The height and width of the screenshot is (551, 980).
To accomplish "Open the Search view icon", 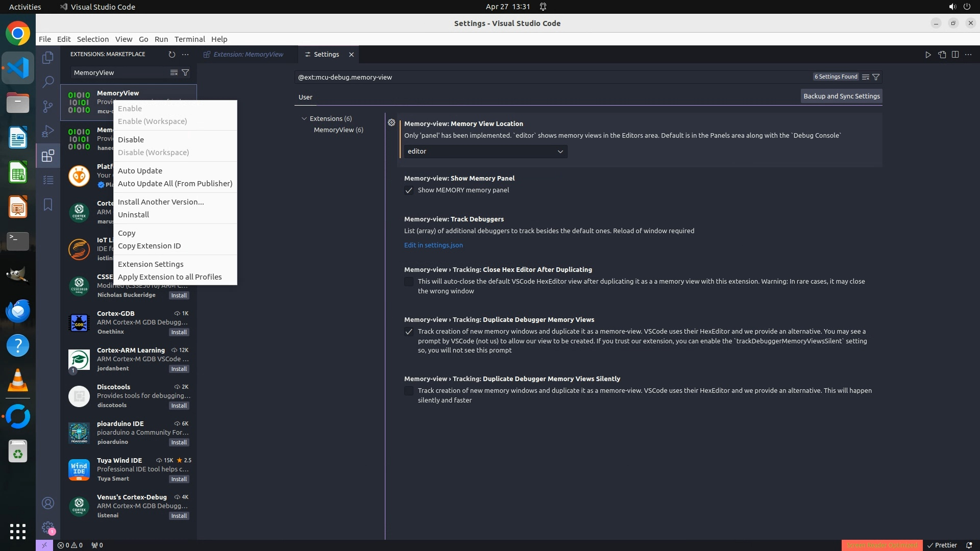I will (x=48, y=82).
